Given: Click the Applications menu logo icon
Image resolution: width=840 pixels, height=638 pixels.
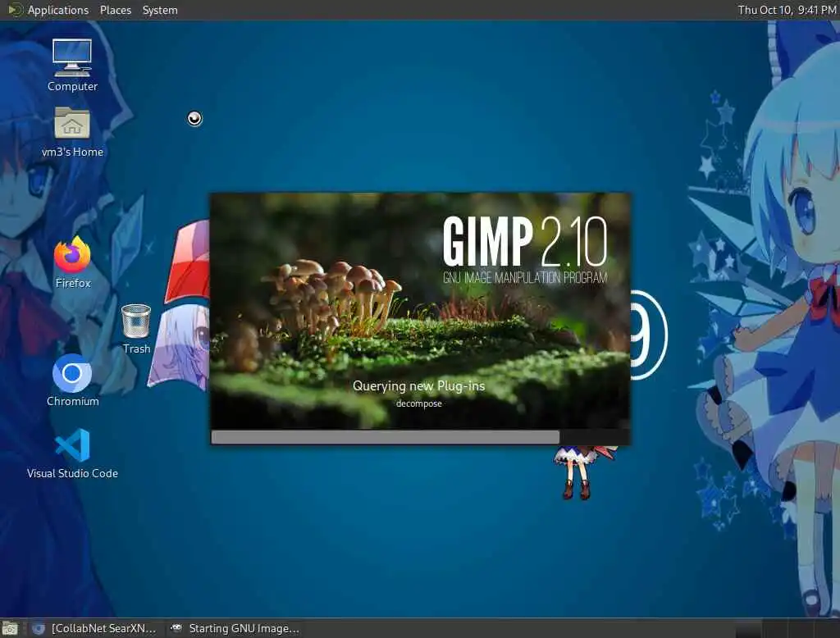Looking at the screenshot, I should 15,10.
